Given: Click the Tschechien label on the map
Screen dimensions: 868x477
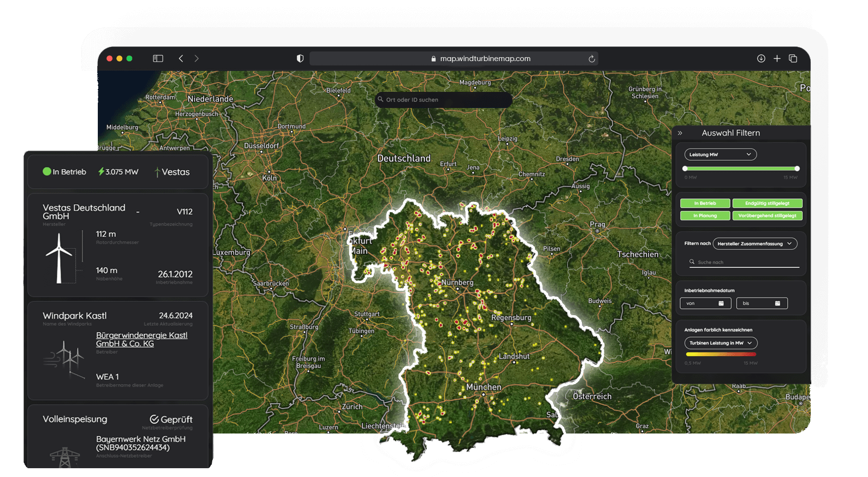Looking at the screenshot, I should [638, 254].
